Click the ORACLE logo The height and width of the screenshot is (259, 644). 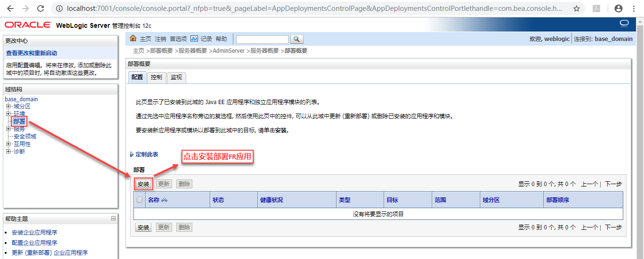[28, 25]
